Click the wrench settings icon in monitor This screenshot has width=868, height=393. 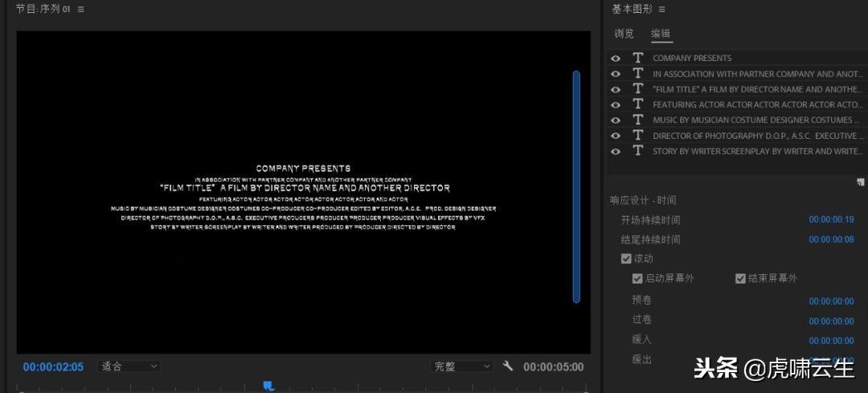tap(508, 366)
